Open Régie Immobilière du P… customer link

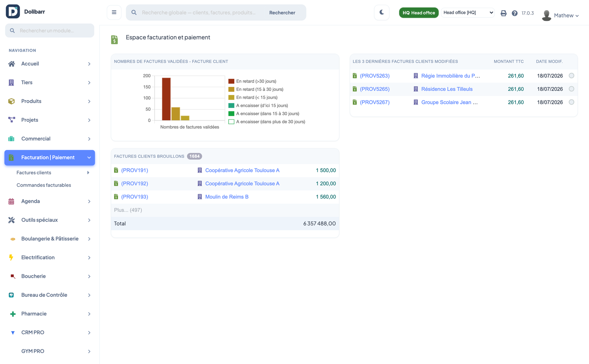coord(450,76)
